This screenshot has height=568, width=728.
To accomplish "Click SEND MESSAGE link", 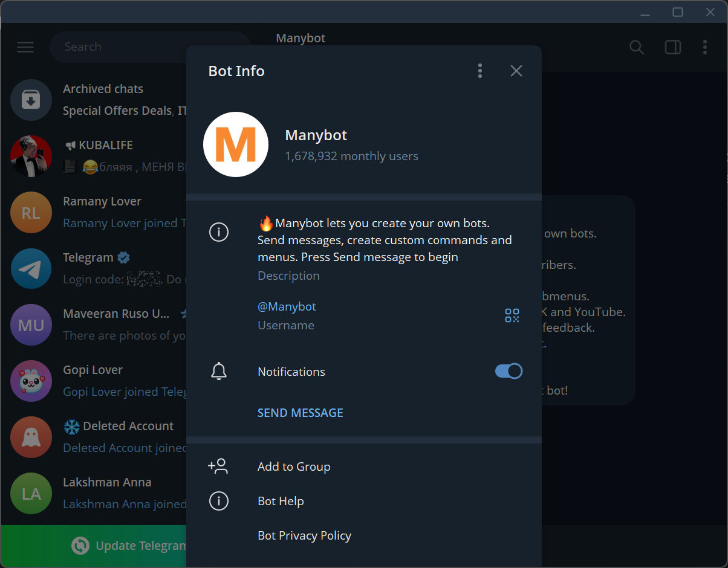I will coord(301,413).
